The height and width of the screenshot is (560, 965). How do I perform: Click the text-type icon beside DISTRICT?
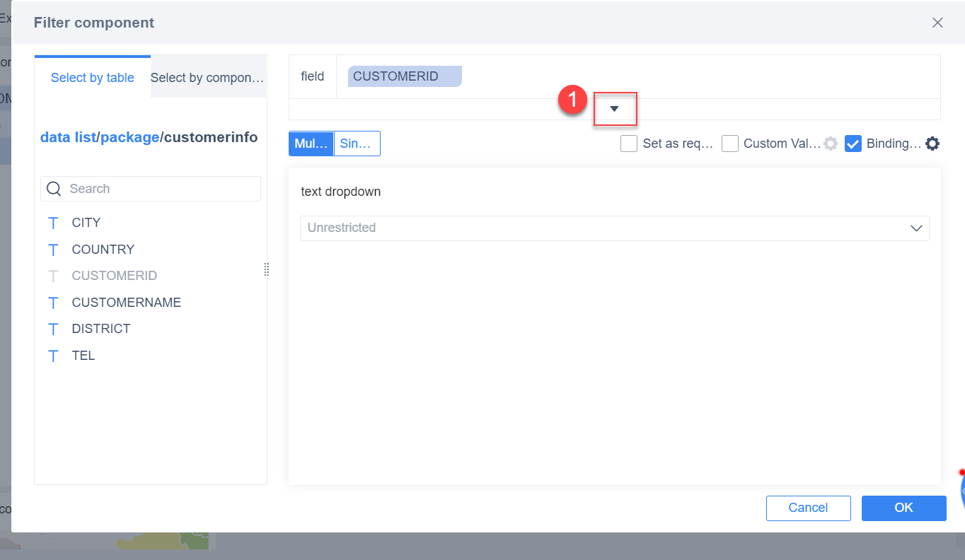53,329
